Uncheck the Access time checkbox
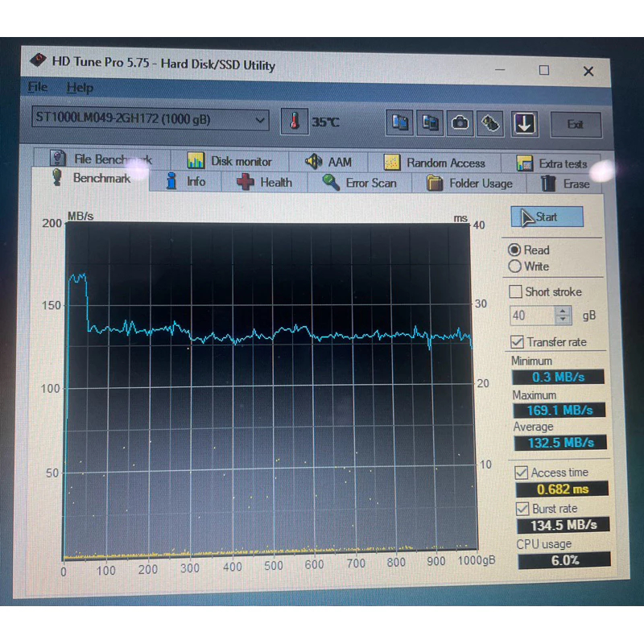 click(x=521, y=473)
